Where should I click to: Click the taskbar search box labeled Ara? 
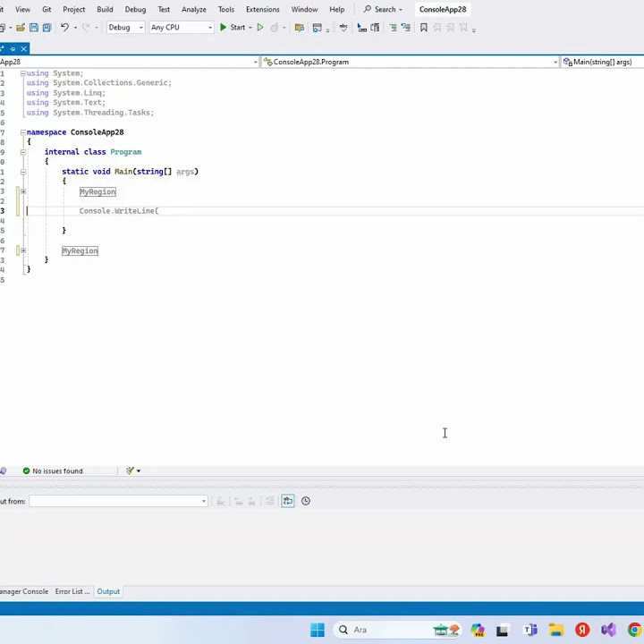[x=397, y=630]
